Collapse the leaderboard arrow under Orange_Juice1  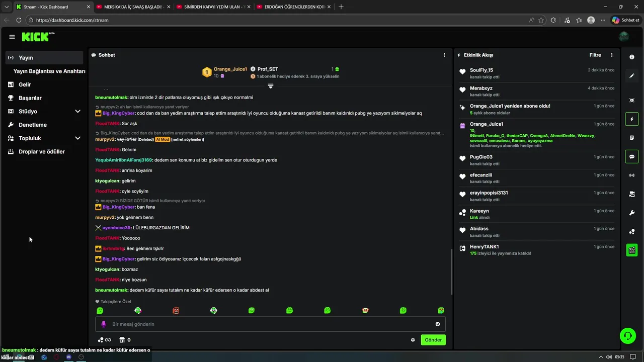(271, 86)
